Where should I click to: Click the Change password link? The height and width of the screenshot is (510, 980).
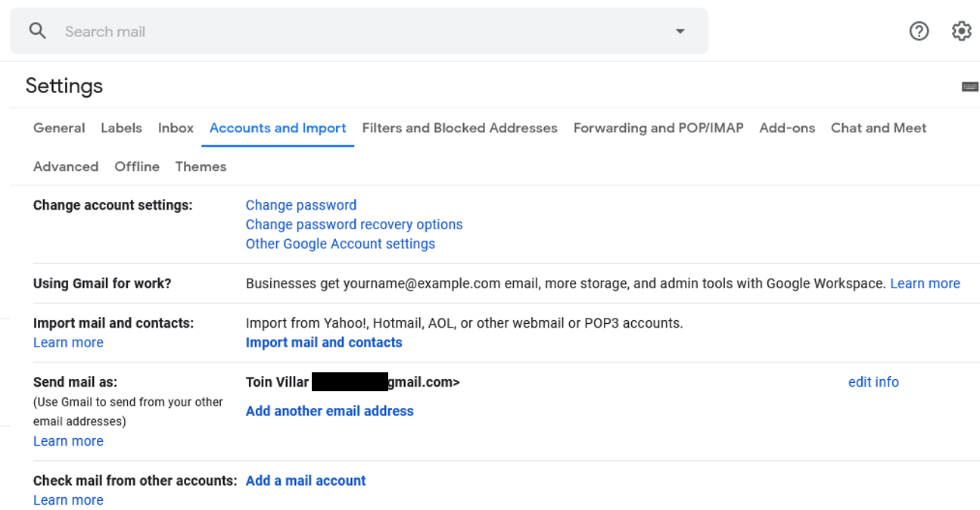[300, 204]
